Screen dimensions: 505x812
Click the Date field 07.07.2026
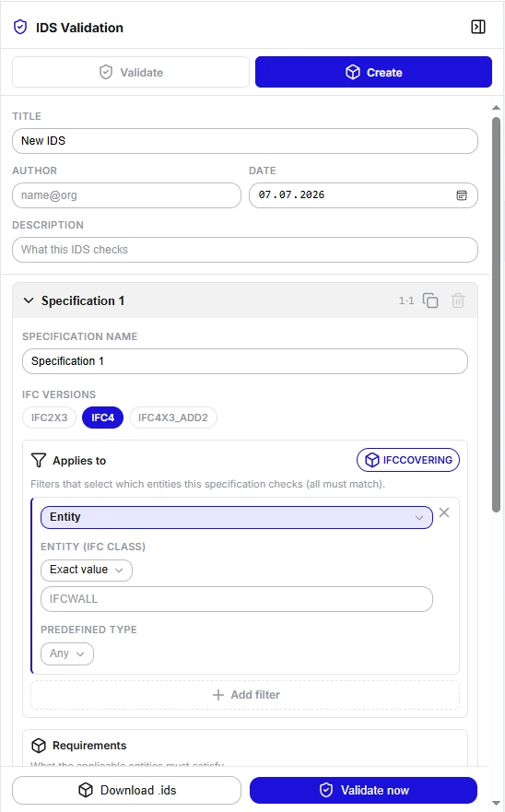[x=363, y=195]
